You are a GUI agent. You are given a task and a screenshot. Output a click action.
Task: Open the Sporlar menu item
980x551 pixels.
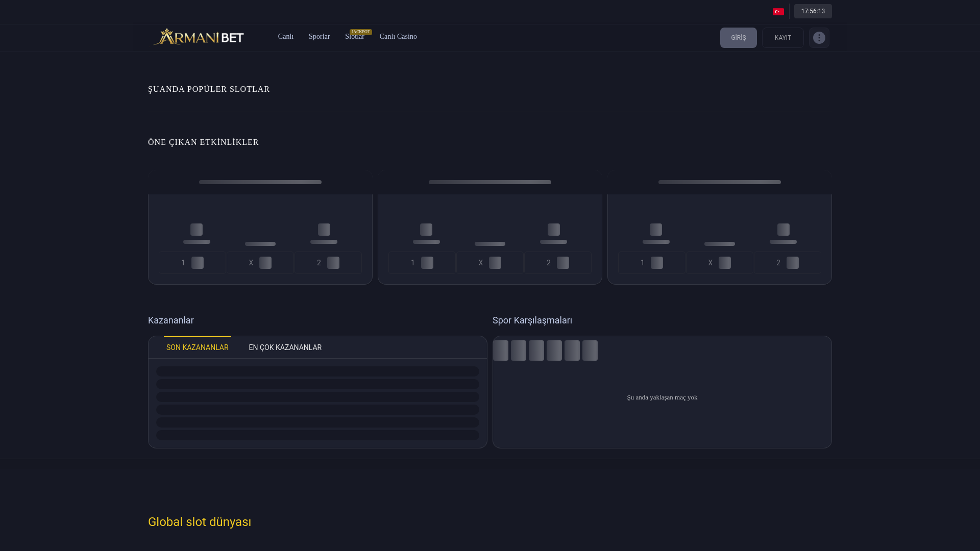pos(319,37)
